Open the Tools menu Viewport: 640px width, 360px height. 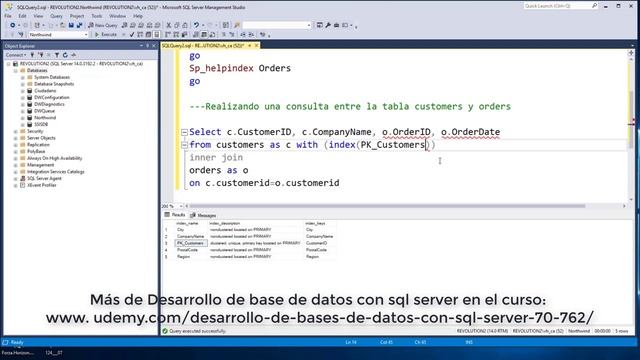97,16
